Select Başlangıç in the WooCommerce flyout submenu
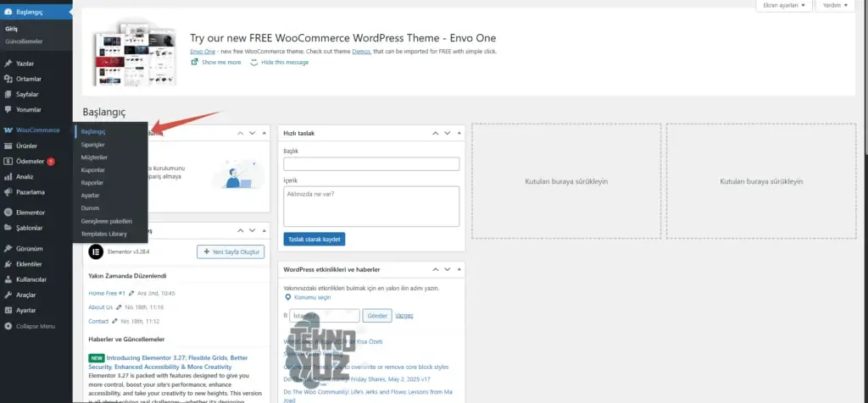Image resolution: width=868 pixels, height=403 pixels. tap(93, 132)
